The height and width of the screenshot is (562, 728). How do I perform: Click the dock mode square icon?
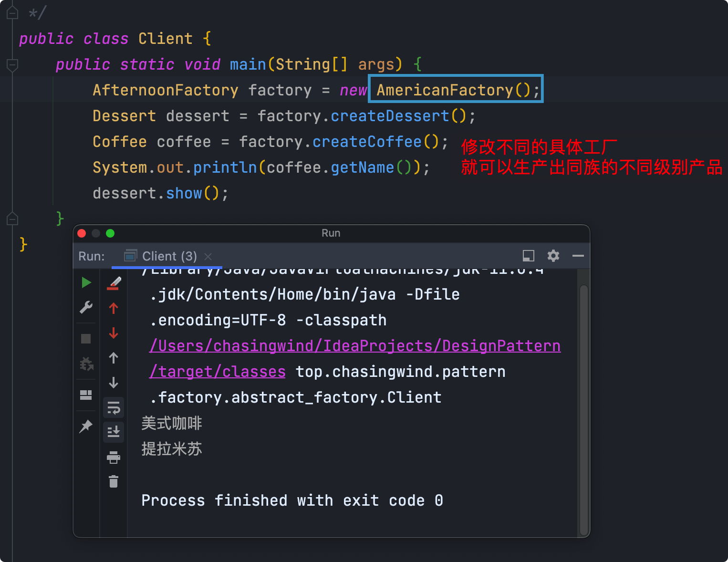click(x=529, y=256)
